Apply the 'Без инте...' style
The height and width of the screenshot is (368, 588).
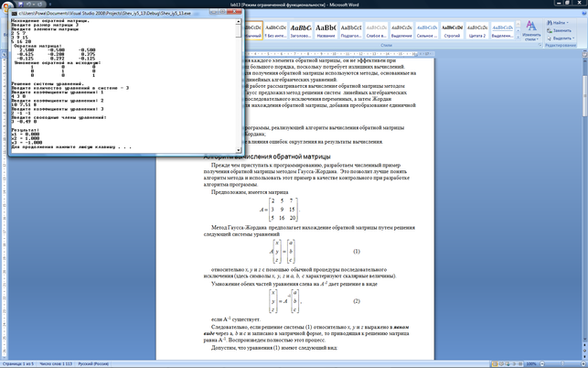[x=275, y=30]
